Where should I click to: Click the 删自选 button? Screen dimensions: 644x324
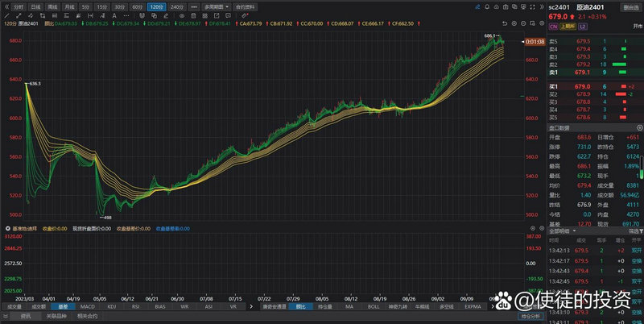(630, 6)
